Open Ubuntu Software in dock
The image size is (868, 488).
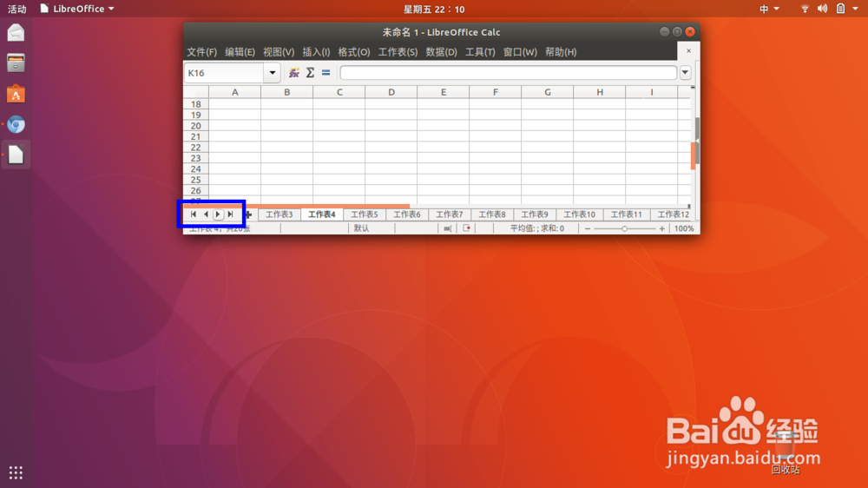coord(16,94)
